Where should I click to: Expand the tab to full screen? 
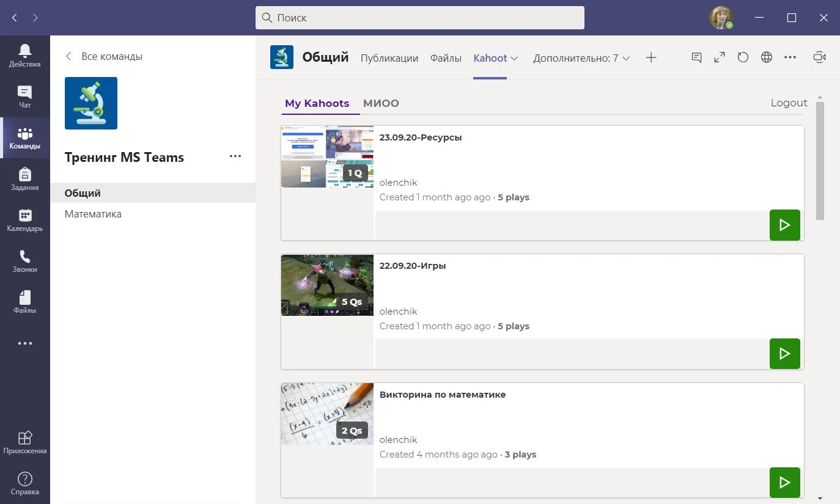[x=720, y=57]
